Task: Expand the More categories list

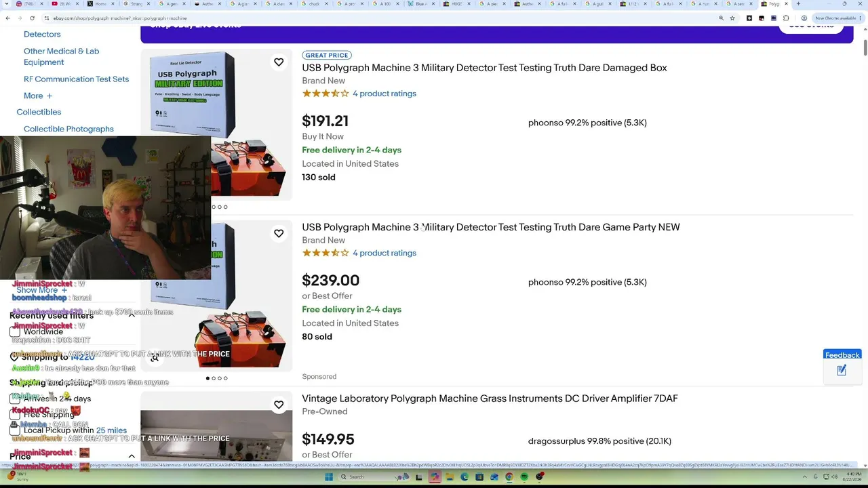Action: (38, 96)
